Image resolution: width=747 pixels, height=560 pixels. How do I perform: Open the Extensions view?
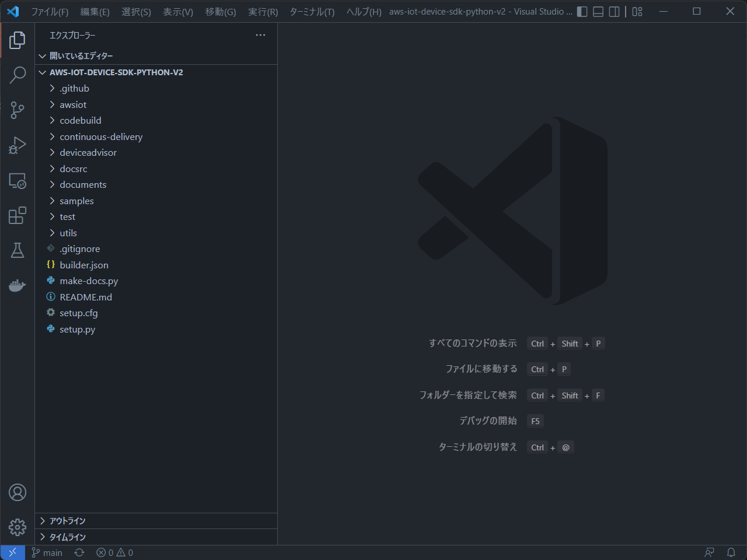(18, 215)
